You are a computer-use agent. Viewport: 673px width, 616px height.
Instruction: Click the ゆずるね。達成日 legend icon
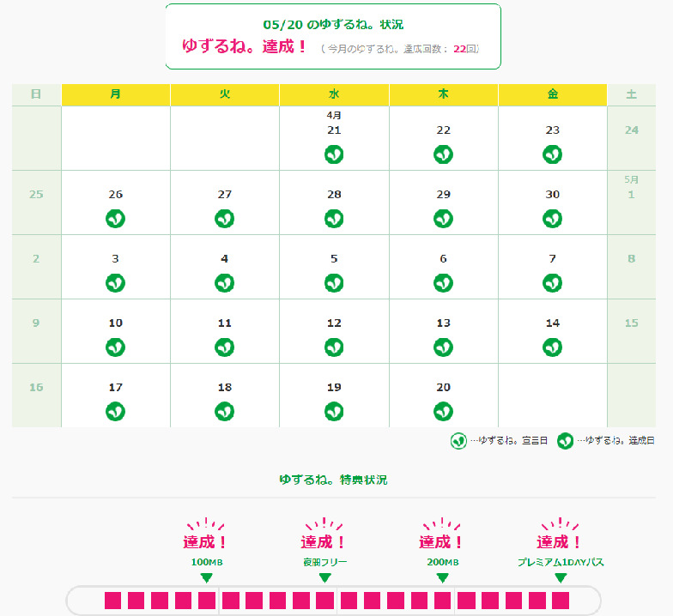pyautogui.click(x=566, y=441)
